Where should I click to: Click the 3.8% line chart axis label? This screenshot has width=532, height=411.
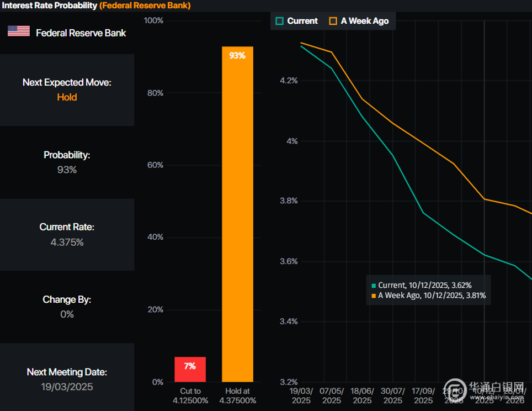289,201
